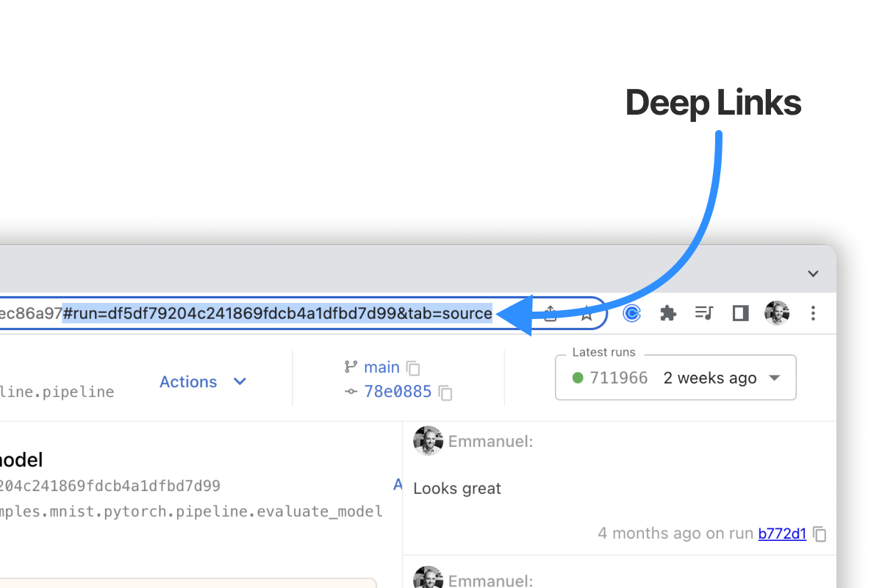The height and width of the screenshot is (588, 882).
Task: Click the commit icon next to 78e0885
Action: [351, 391]
